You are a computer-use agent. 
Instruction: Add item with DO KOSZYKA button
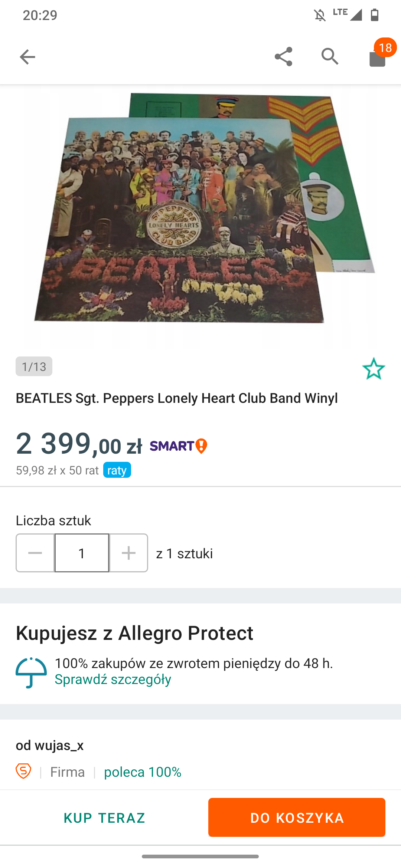pyautogui.click(x=297, y=818)
